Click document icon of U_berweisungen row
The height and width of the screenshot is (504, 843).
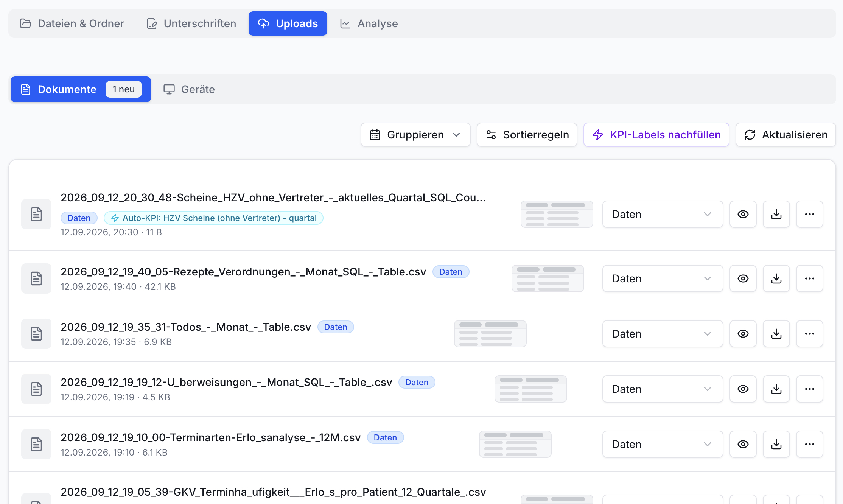(36, 389)
